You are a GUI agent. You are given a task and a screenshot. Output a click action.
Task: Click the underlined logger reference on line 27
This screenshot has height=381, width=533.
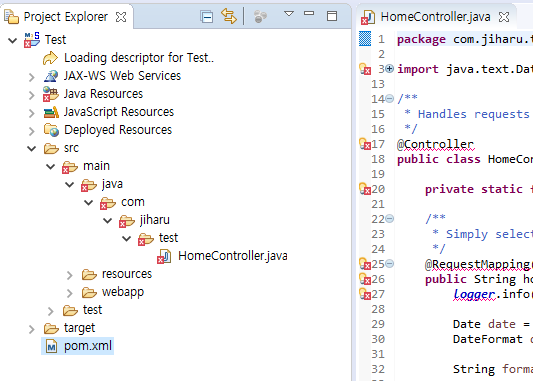pos(474,294)
